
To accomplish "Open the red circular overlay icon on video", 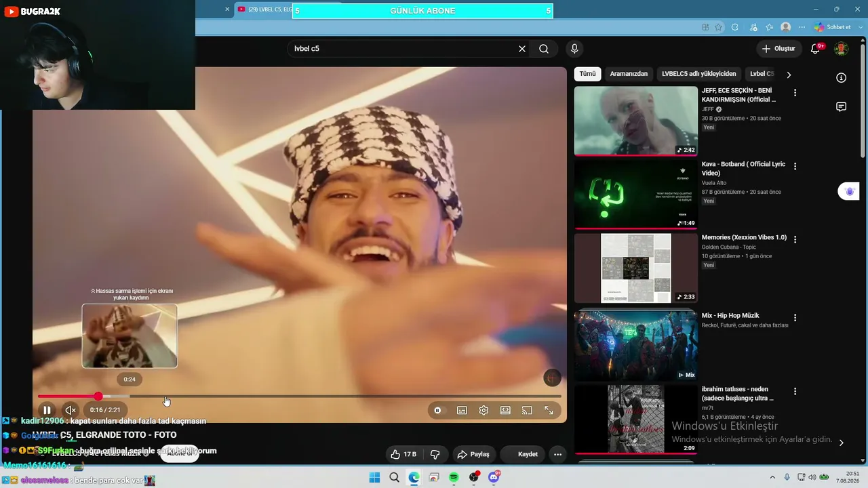I will tap(552, 378).
